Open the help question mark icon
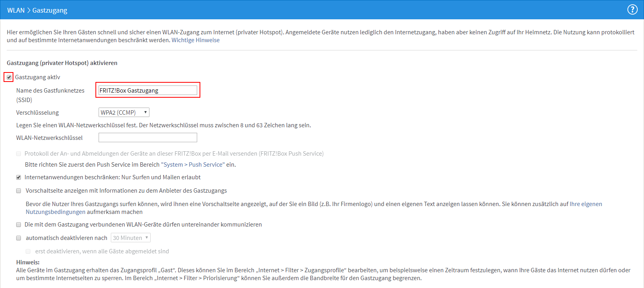The width and height of the screenshot is (644, 288). click(632, 9)
